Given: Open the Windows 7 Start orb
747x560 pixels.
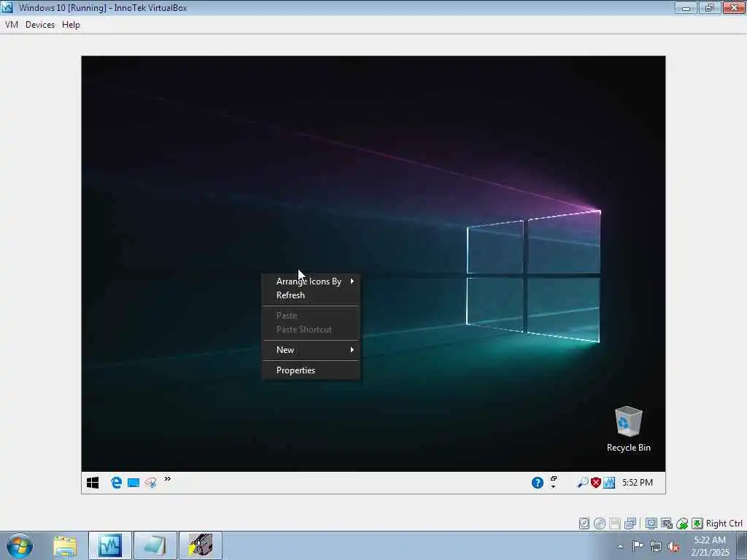Looking at the screenshot, I should coord(20,545).
